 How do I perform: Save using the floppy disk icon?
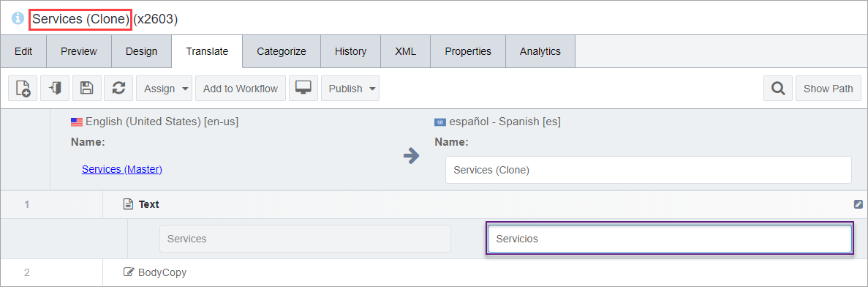(87, 89)
